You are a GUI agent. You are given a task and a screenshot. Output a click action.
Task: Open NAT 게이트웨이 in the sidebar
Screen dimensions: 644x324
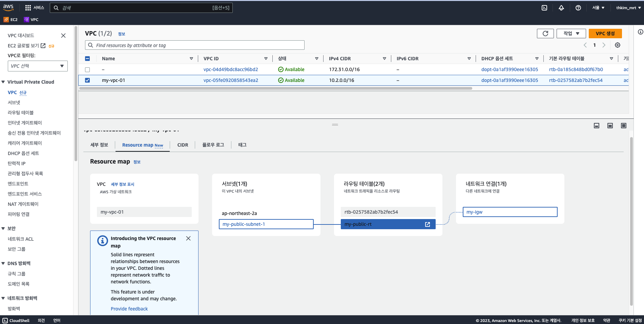coord(23,204)
